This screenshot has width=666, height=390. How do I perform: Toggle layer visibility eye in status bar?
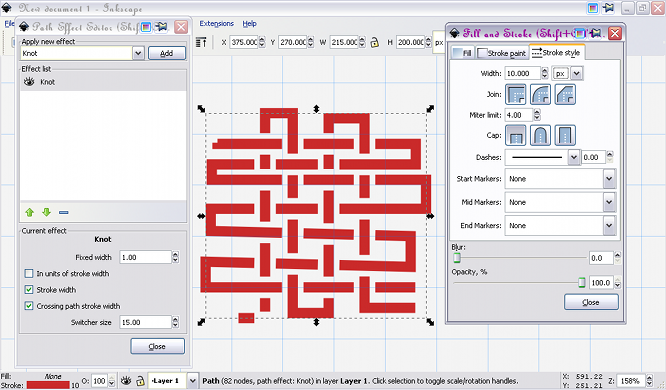click(126, 381)
